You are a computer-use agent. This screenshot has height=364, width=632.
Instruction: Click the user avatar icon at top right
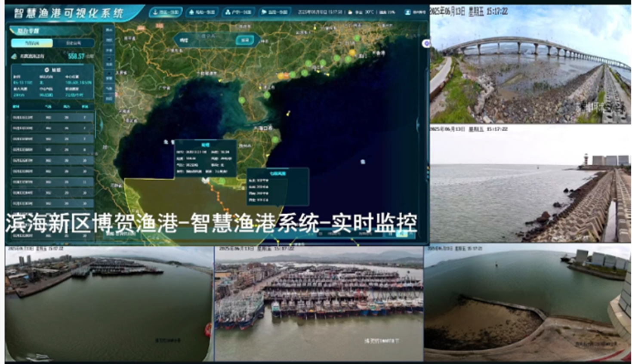[408, 12]
